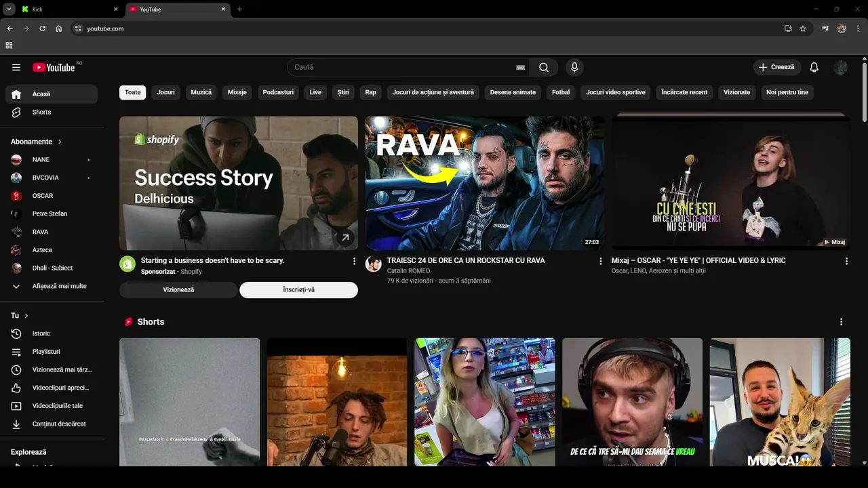868x488 pixels.
Task: Open Videoclipurile tale in the sidebar
Action: (52, 406)
